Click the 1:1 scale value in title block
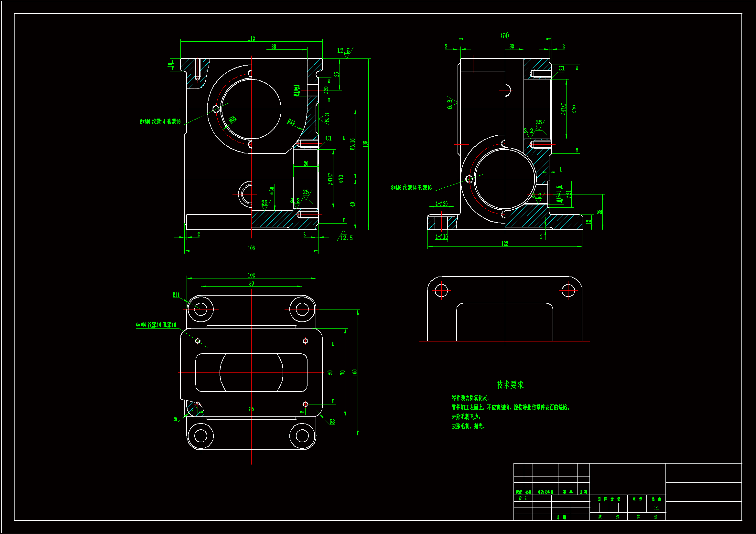Image resolution: width=756 pixels, height=534 pixels. click(x=656, y=508)
